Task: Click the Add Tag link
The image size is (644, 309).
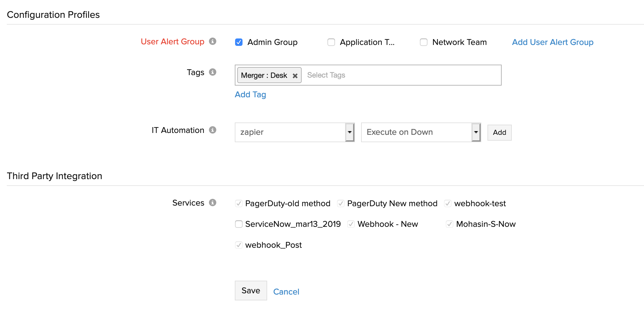Action: (250, 94)
